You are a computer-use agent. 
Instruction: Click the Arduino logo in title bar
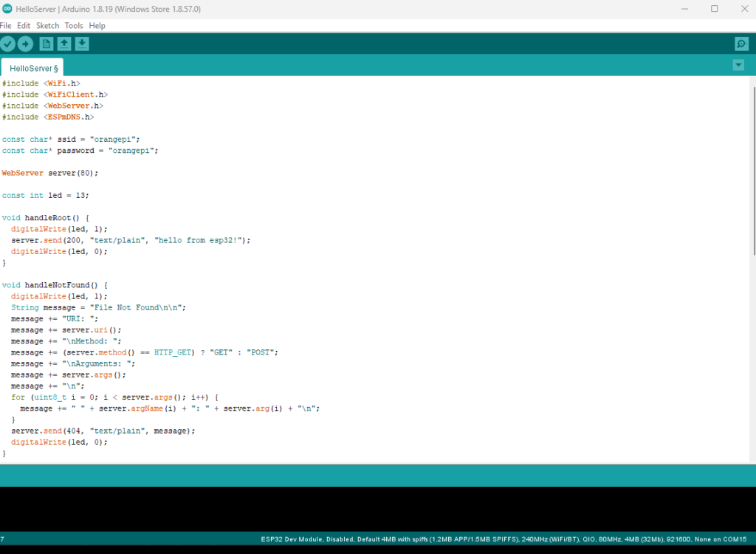(x=7, y=9)
